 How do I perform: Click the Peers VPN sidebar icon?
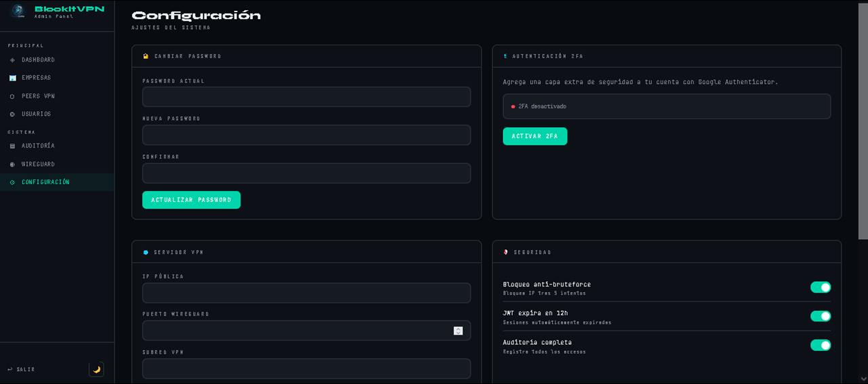(x=12, y=97)
